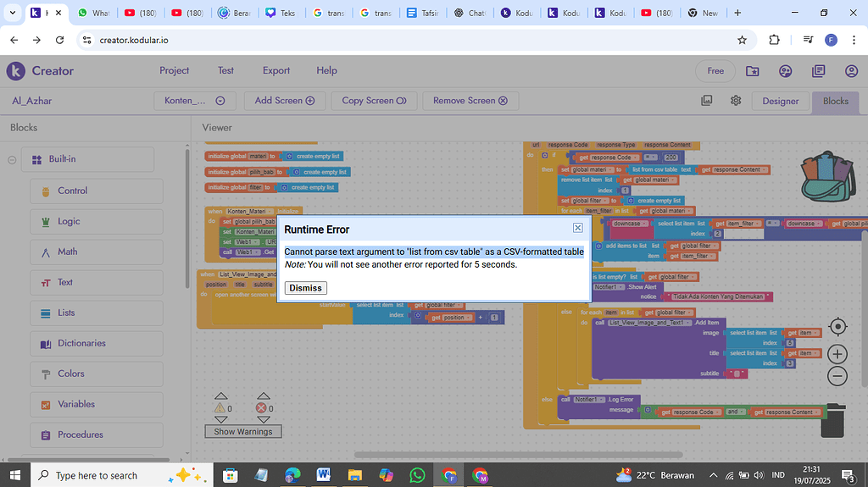Click the workspace trash can

point(835,420)
